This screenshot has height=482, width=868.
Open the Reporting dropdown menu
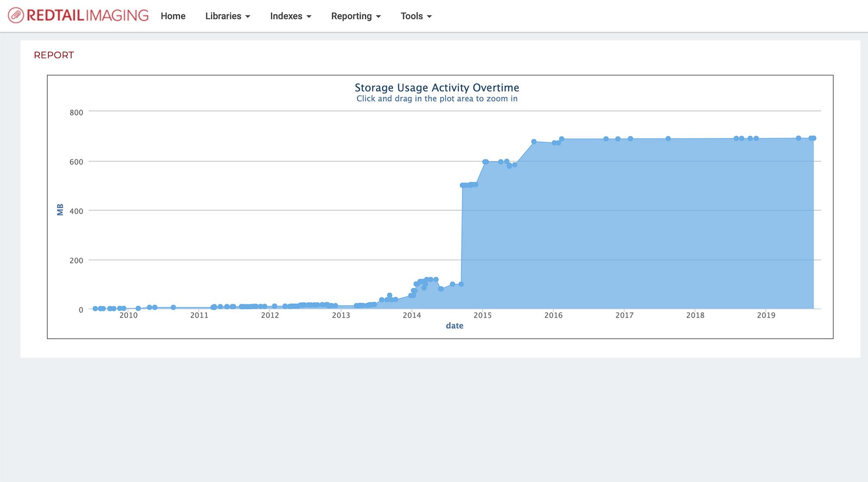coord(356,16)
